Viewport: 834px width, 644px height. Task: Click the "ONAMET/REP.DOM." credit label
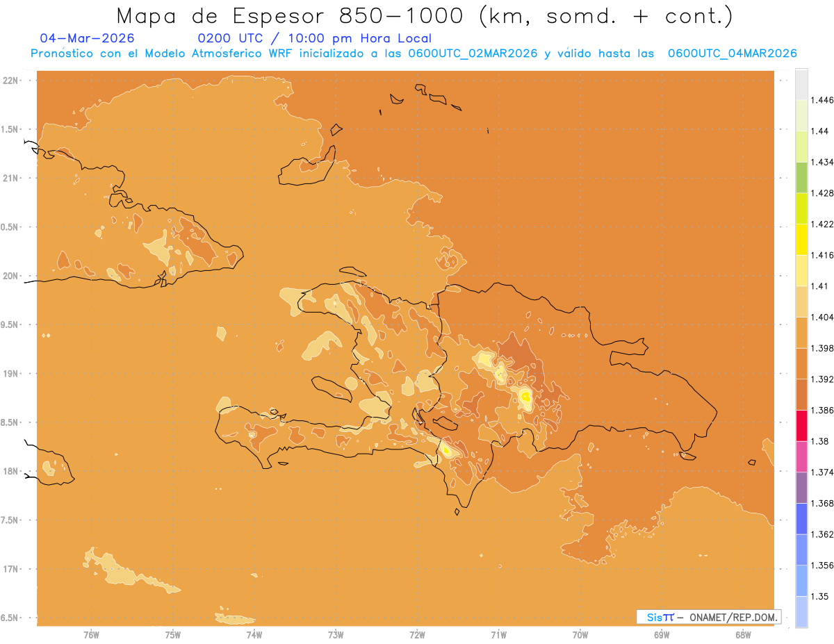(734, 617)
